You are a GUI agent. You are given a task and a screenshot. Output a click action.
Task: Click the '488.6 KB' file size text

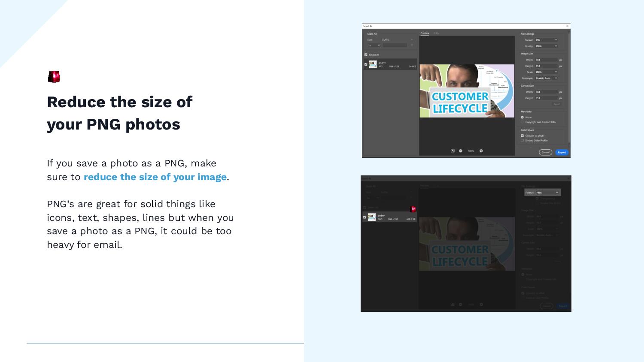coord(411,219)
